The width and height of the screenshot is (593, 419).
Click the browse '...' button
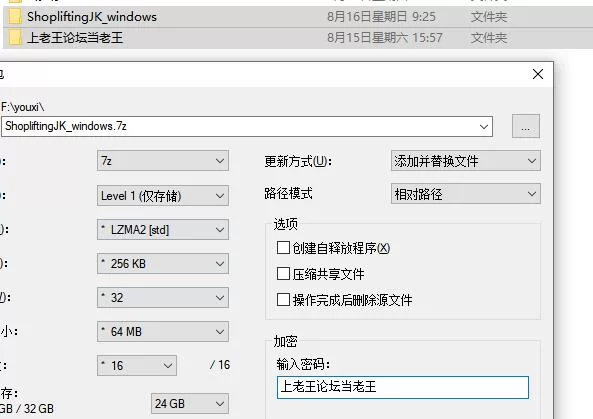click(x=526, y=126)
